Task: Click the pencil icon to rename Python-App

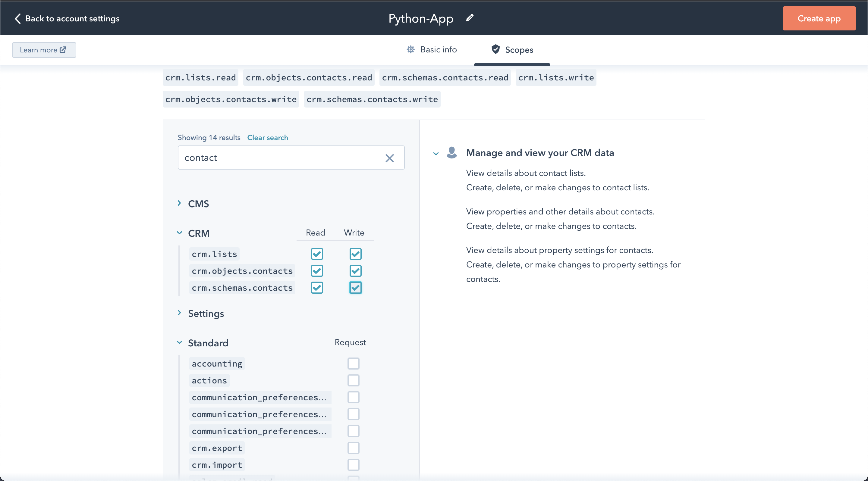Action: point(470,18)
